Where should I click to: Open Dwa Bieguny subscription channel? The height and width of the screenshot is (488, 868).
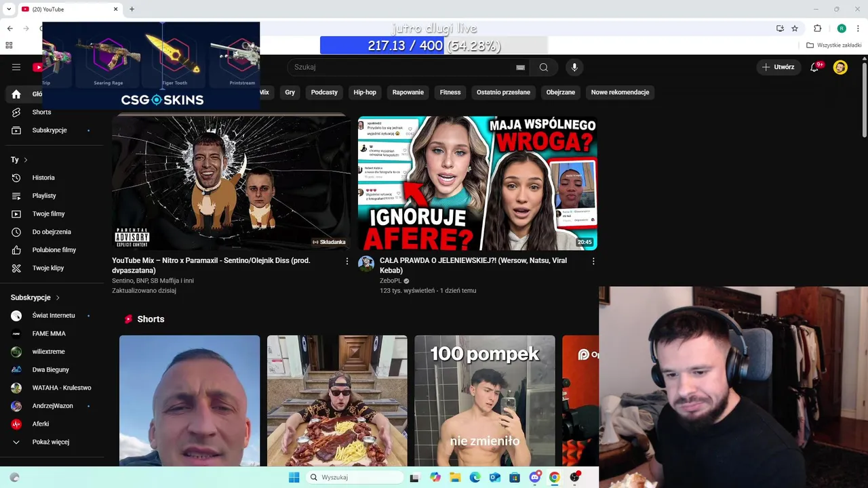tap(52, 370)
